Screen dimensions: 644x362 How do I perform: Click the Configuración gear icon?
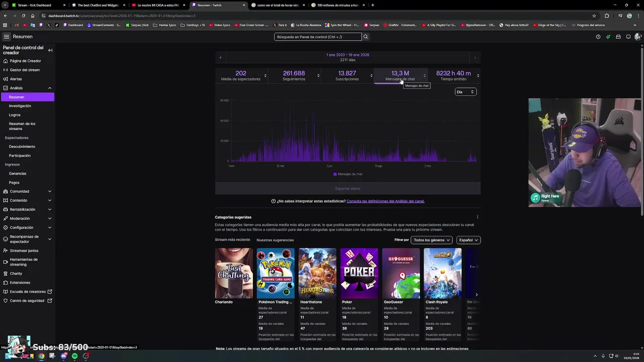point(6,228)
